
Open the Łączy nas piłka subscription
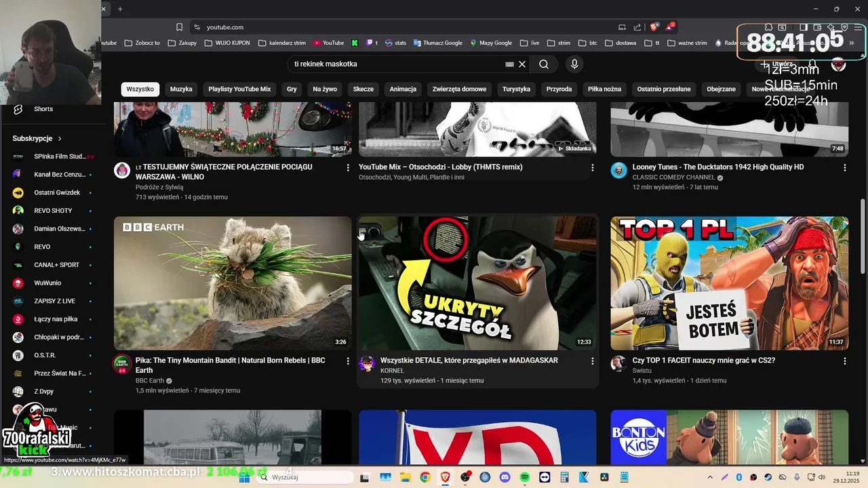coord(52,319)
